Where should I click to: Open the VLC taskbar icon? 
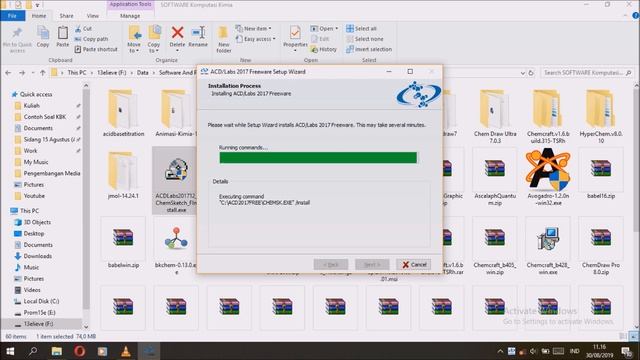125,351
